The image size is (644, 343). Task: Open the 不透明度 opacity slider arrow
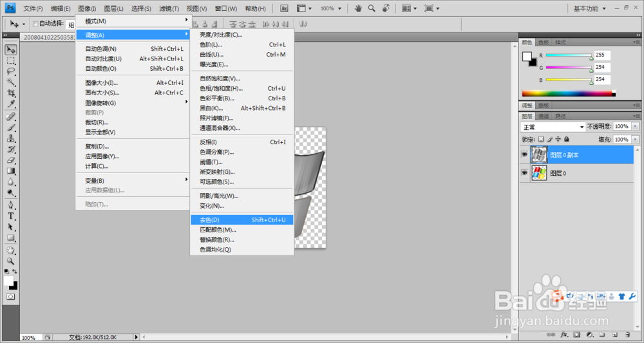636,127
